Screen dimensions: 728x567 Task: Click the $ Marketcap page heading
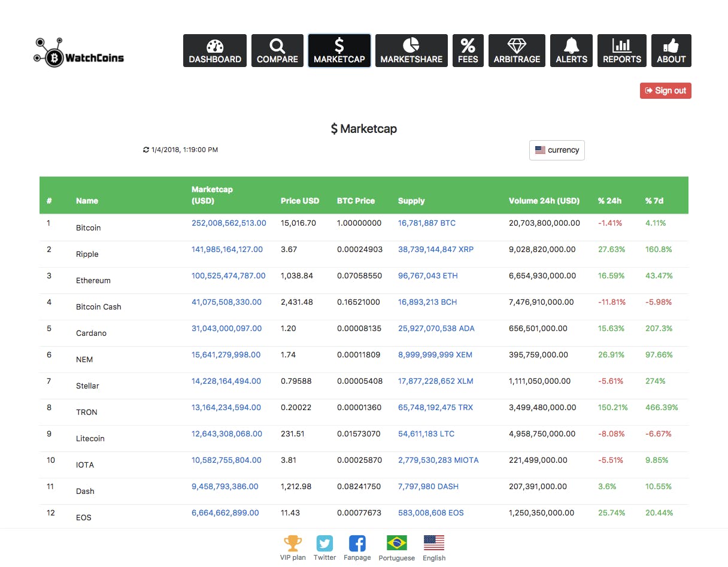click(x=364, y=129)
